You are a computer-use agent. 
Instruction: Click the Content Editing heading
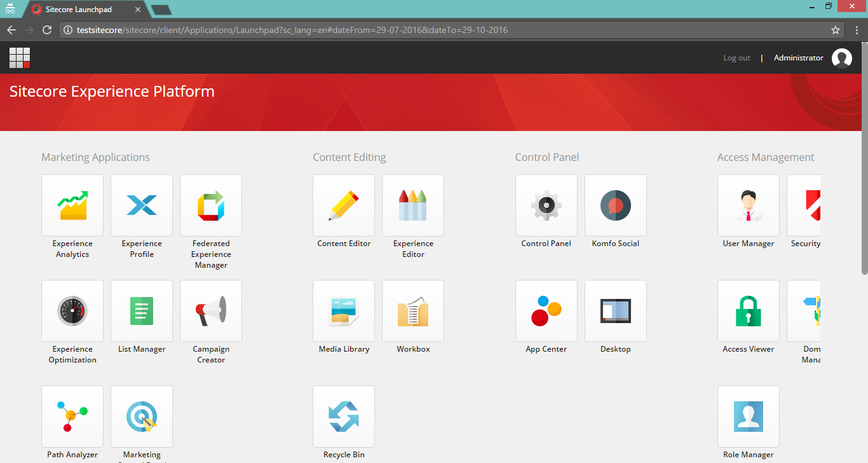click(349, 157)
